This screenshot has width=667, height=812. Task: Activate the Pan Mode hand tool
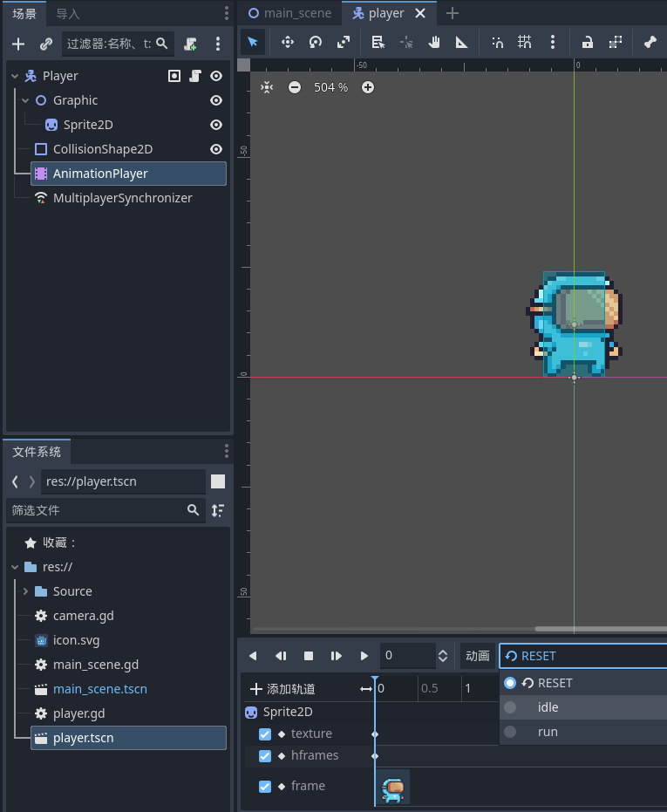(x=434, y=42)
